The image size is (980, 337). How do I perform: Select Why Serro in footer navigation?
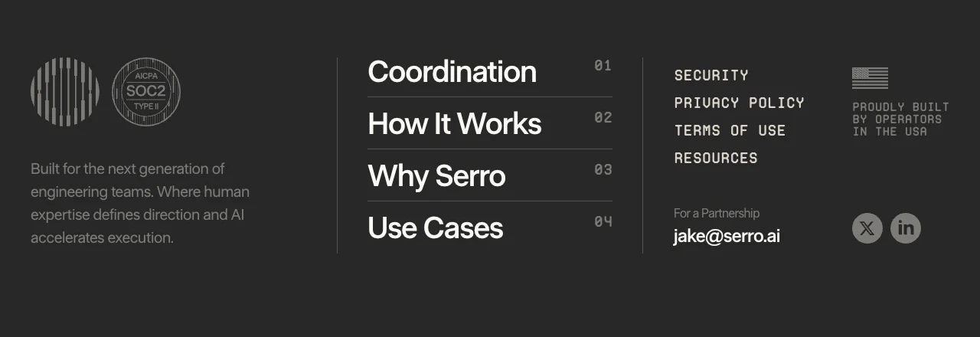(x=436, y=176)
